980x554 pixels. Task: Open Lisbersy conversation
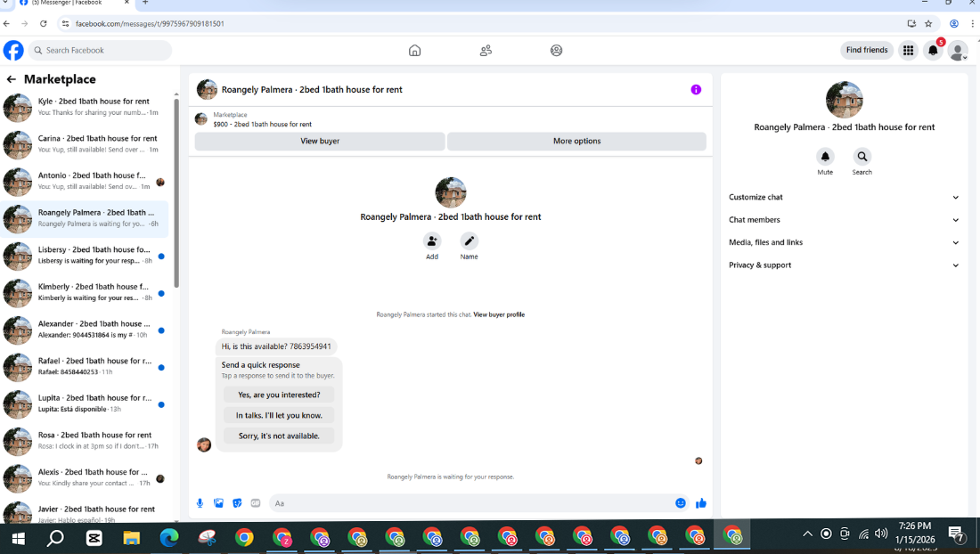pyautogui.click(x=85, y=256)
